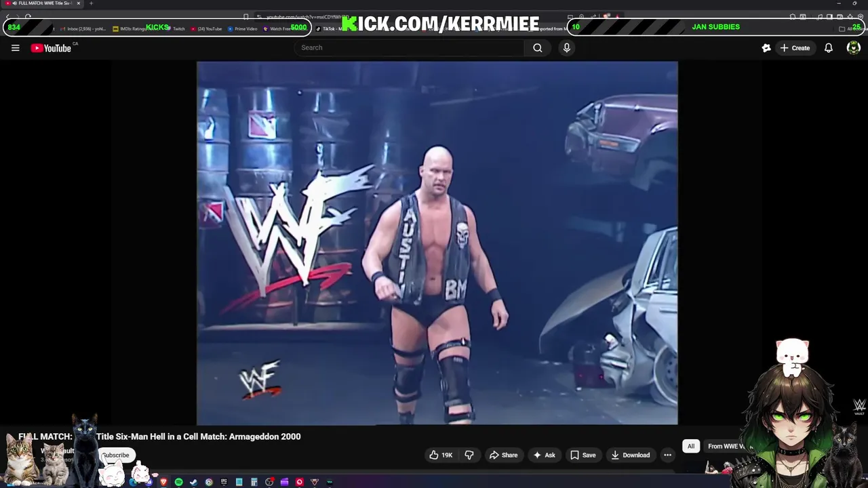The width and height of the screenshot is (868, 488).
Task: Open a new browser tab with plus
Action: click(91, 3)
